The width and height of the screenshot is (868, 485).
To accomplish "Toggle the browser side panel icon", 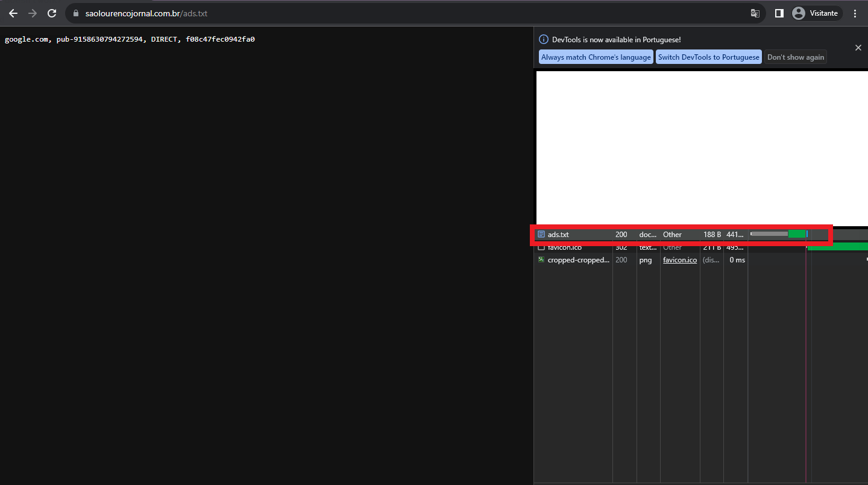I will [x=779, y=13].
